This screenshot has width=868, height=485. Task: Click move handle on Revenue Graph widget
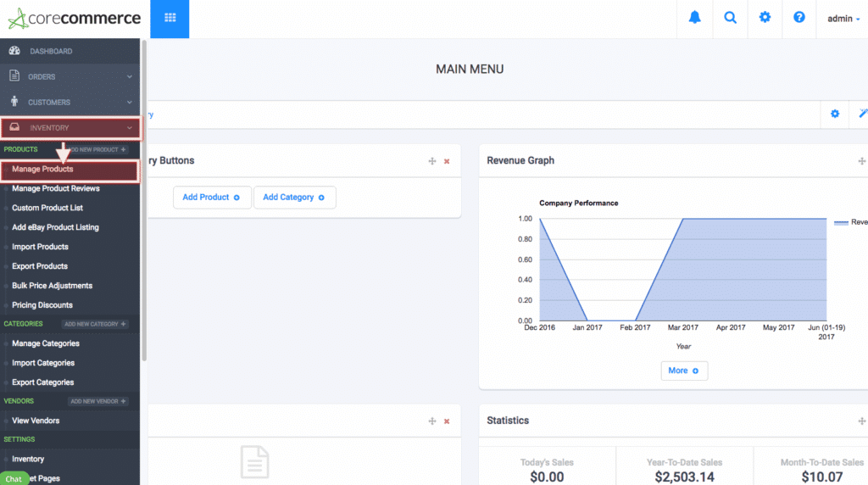click(x=861, y=161)
